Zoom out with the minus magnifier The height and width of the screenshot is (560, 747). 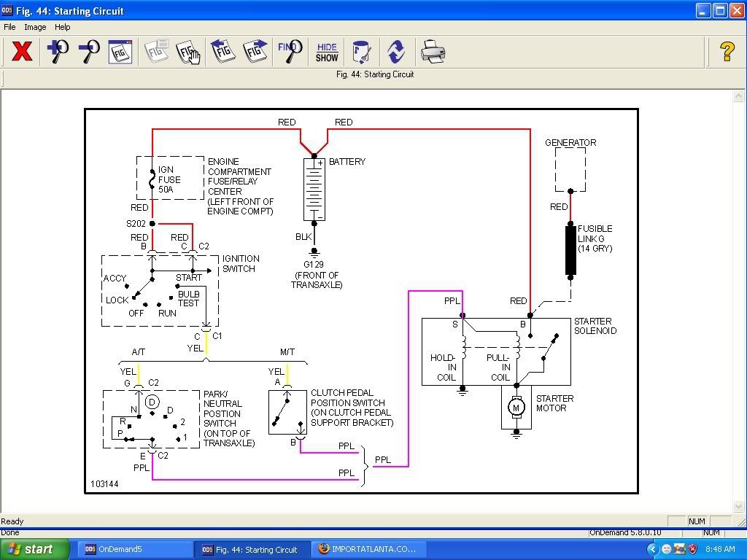pyautogui.click(x=88, y=52)
